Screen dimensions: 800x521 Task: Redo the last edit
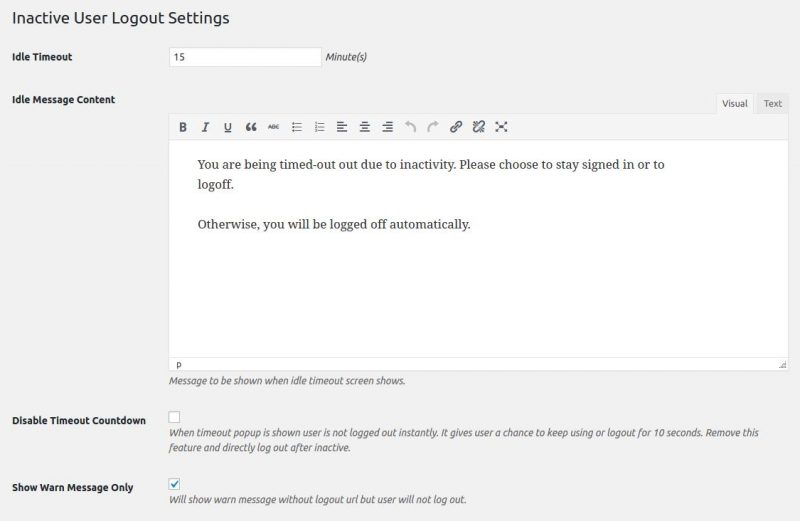tap(433, 127)
